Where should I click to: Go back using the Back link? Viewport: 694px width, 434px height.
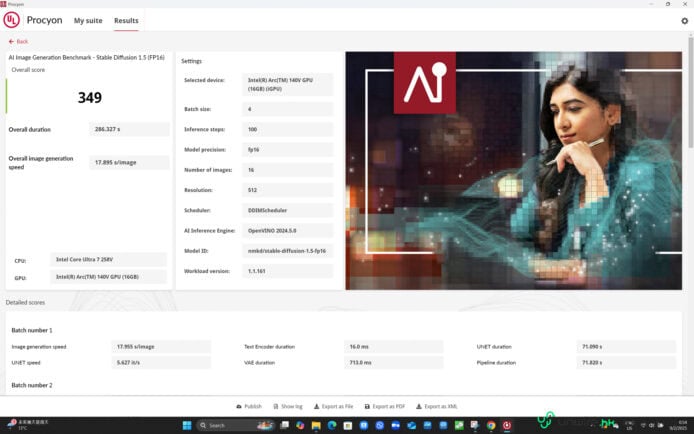click(22, 41)
